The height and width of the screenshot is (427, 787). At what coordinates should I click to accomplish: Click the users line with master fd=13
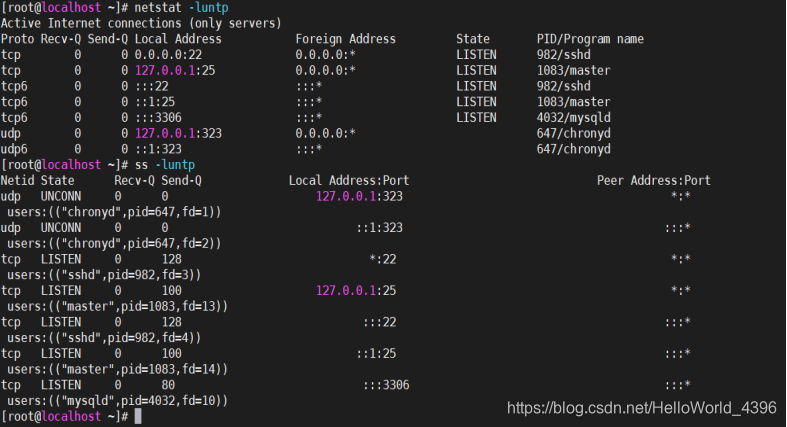point(117,306)
